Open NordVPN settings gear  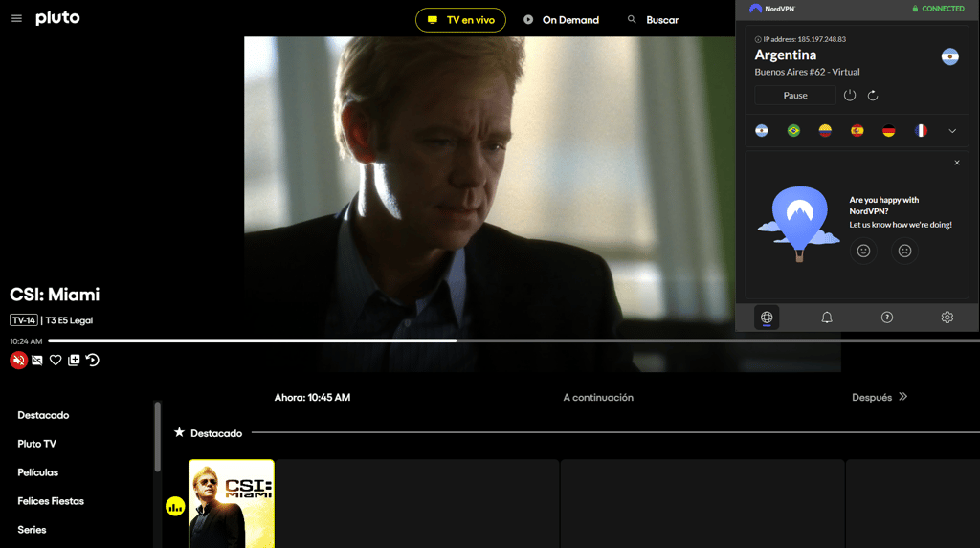point(947,318)
